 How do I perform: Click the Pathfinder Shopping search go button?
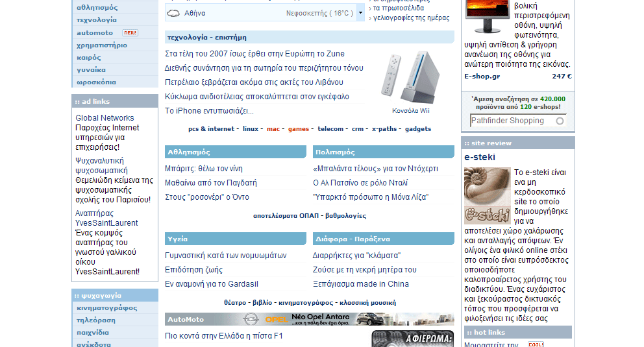560,121
